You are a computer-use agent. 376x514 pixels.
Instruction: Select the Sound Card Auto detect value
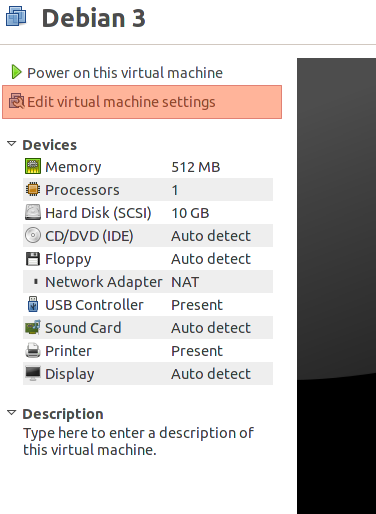point(211,328)
